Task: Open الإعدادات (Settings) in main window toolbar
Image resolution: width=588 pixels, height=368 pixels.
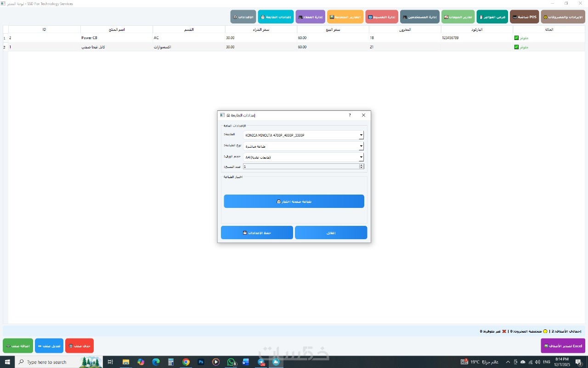Action: pos(243,17)
